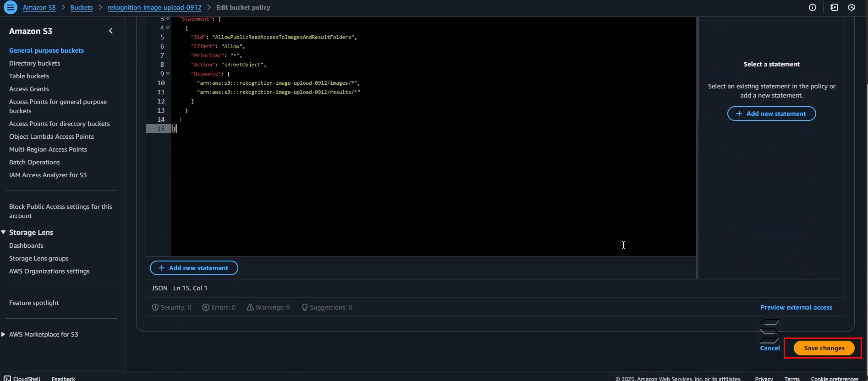Fold the object block at line 4

pos(168,28)
